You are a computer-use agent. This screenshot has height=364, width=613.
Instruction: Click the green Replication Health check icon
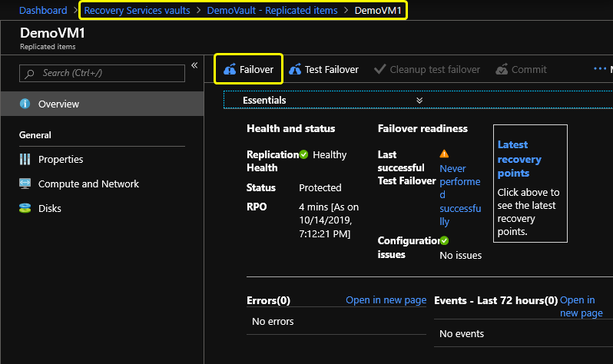tap(303, 154)
